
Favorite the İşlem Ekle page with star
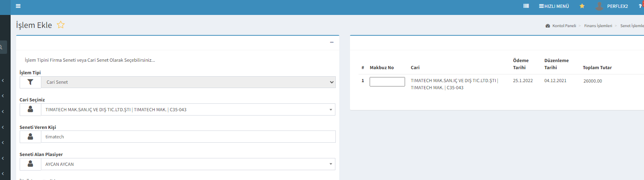[x=61, y=25]
